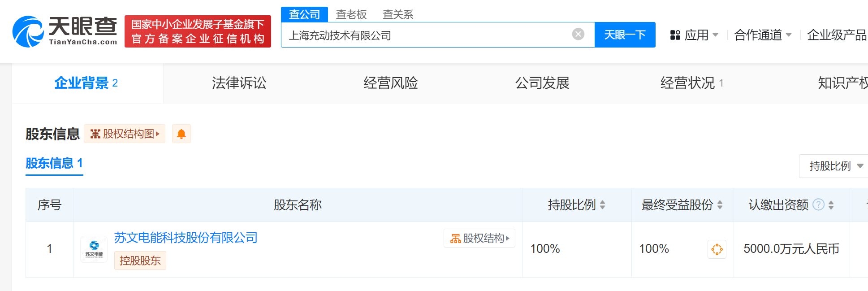Switch to the 查老板 search tab
This screenshot has width=868, height=291.
point(351,14)
